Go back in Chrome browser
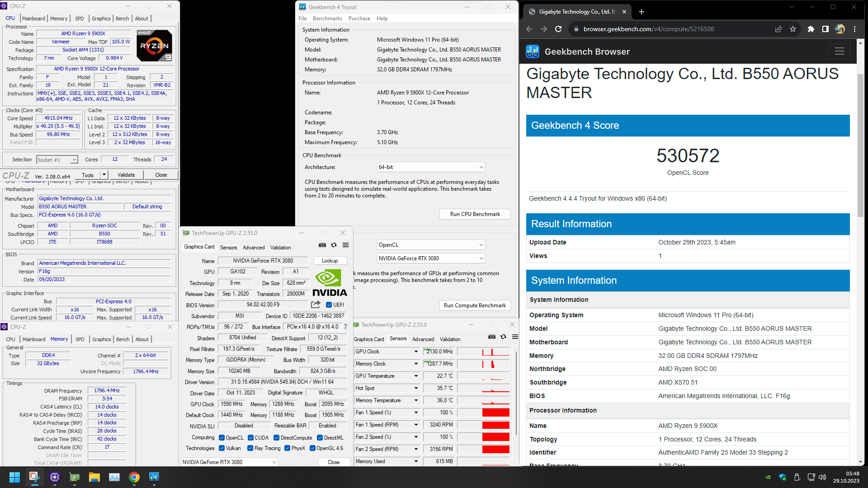868x488 pixels. coord(529,29)
